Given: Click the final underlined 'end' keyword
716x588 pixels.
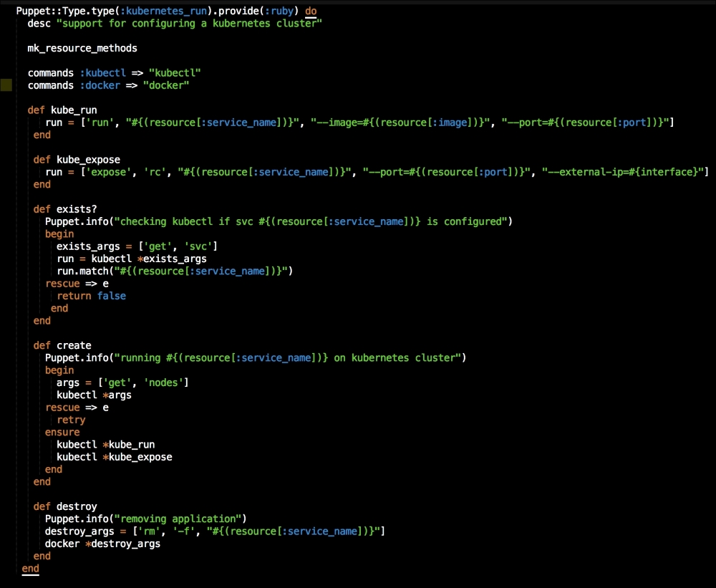Looking at the screenshot, I should click(x=31, y=569).
